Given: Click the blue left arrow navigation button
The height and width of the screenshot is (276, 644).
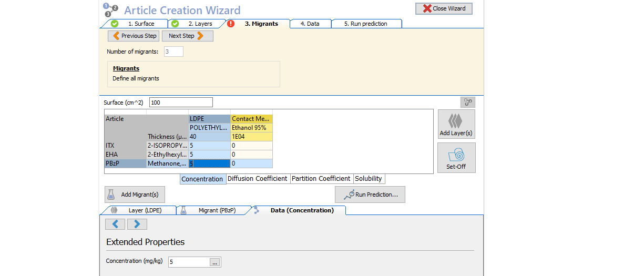Looking at the screenshot, I should pyautogui.click(x=115, y=224).
